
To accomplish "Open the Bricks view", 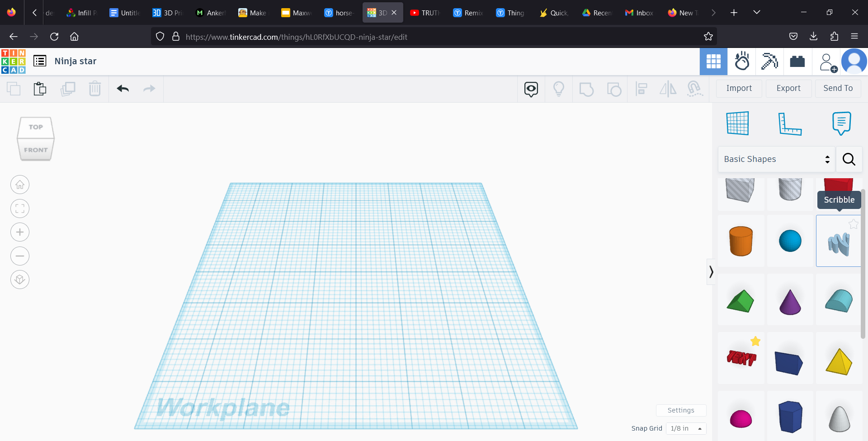I will (797, 62).
